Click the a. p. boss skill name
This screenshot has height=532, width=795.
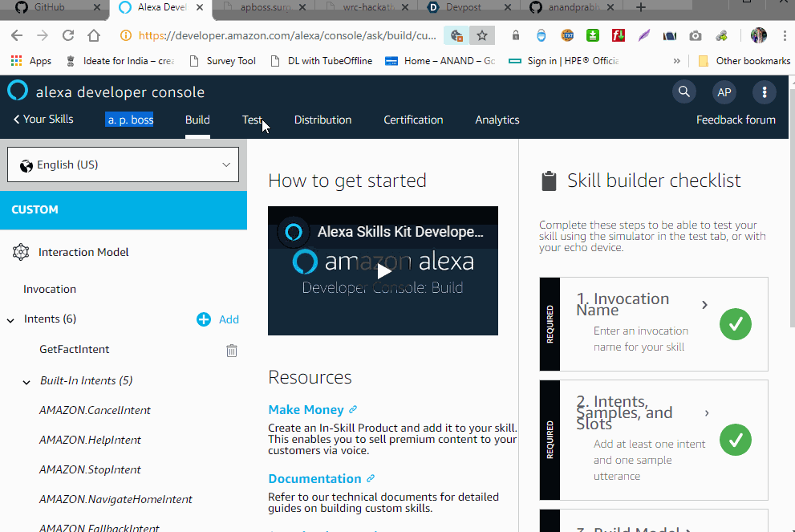(x=129, y=120)
